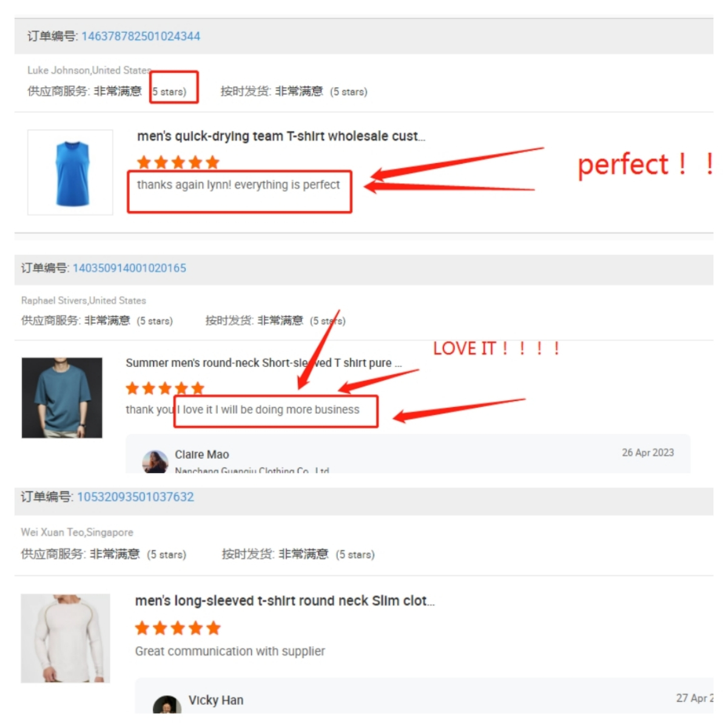The width and height of the screenshot is (728, 728).
Task: Click Claire Mao's avatar icon
Action: point(155,462)
